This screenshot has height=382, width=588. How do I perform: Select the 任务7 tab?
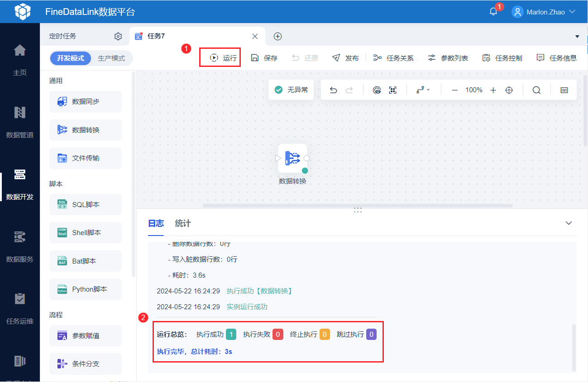tap(156, 36)
